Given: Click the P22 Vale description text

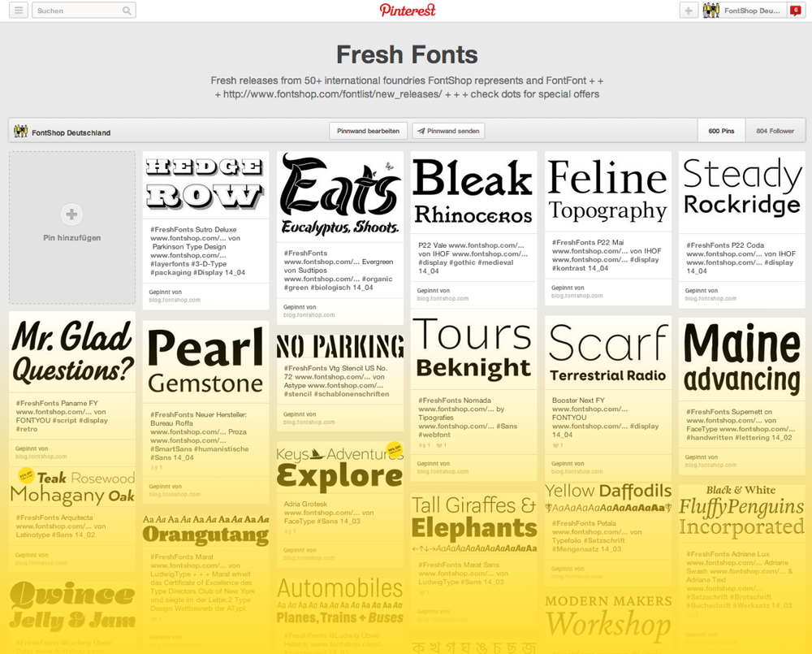Looking at the screenshot, I should tap(473, 258).
